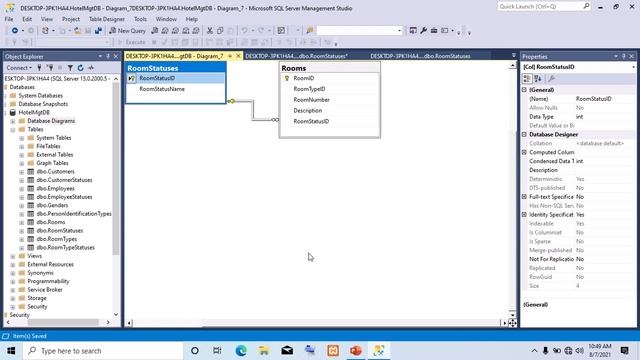This screenshot has width=640, height=360.
Task: Expand the Programmability folder node
Action: 13,282
